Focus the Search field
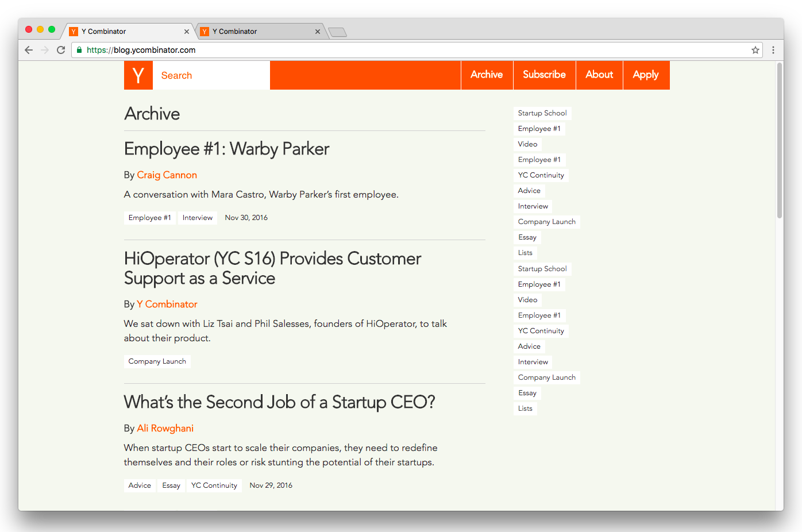The width and height of the screenshot is (802, 532). 211,75
